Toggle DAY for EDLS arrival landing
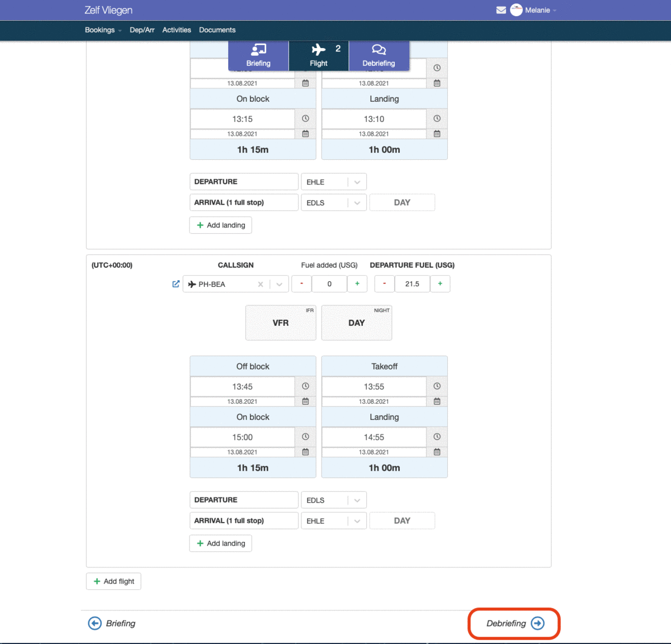Image resolution: width=671 pixels, height=644 pixels. pos(402,202)
